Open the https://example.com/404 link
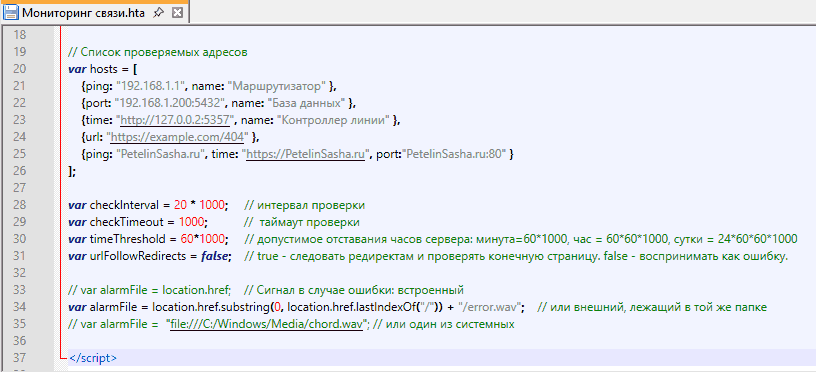Viewport: 816px width, 372px height. click(x=177, y=137)
